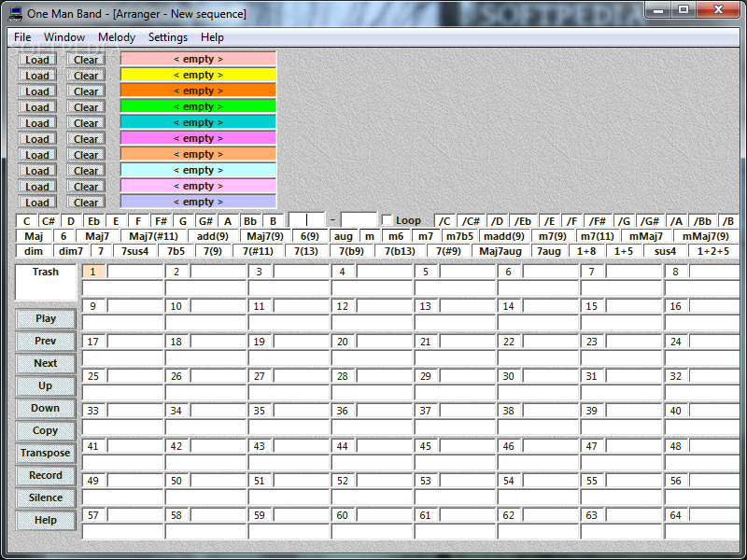747x560 pixels.
Task: Choose the dim7 chord type
Action: pyautogui.click(x=71, y=251)
